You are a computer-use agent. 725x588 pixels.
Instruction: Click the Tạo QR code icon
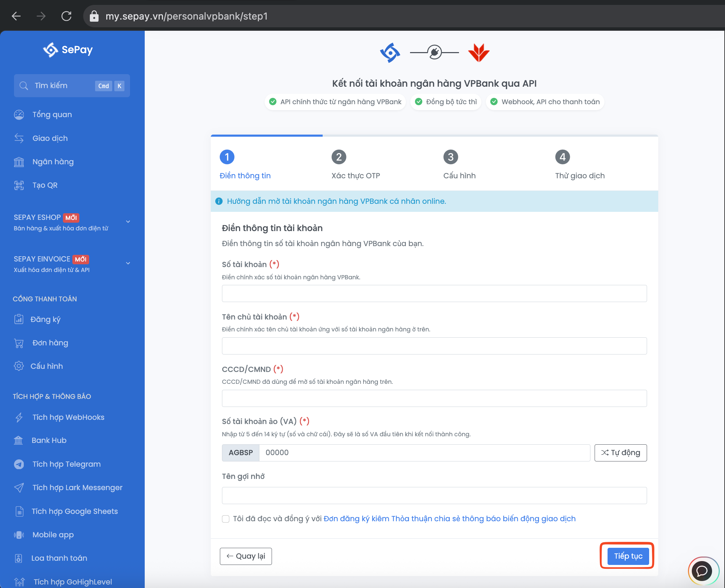tap(19, 185)
